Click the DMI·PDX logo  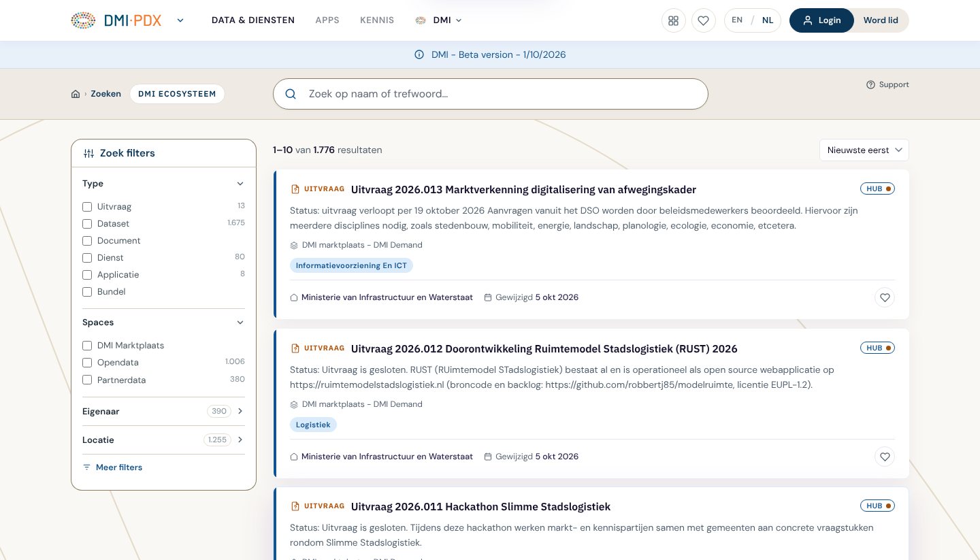[116, 20]
